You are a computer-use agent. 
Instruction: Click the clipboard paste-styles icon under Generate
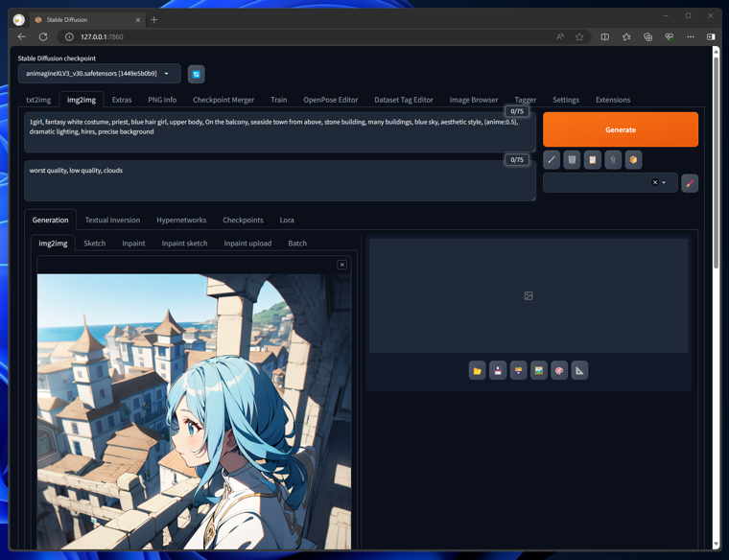coord(593,160)
